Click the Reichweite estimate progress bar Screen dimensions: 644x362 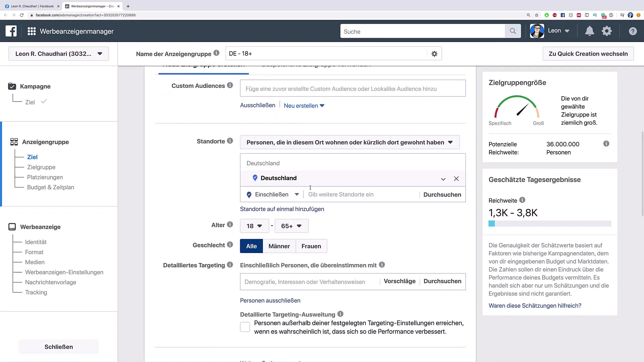pos(550,224)
